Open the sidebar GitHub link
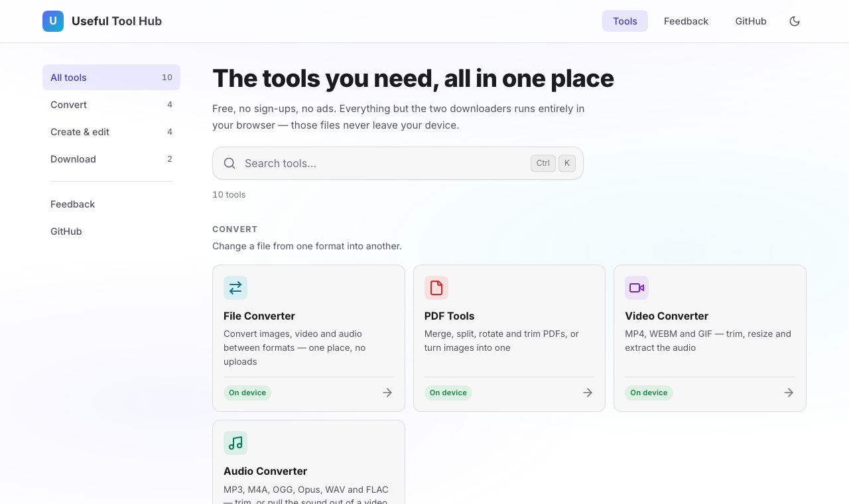 pos(111,231)
